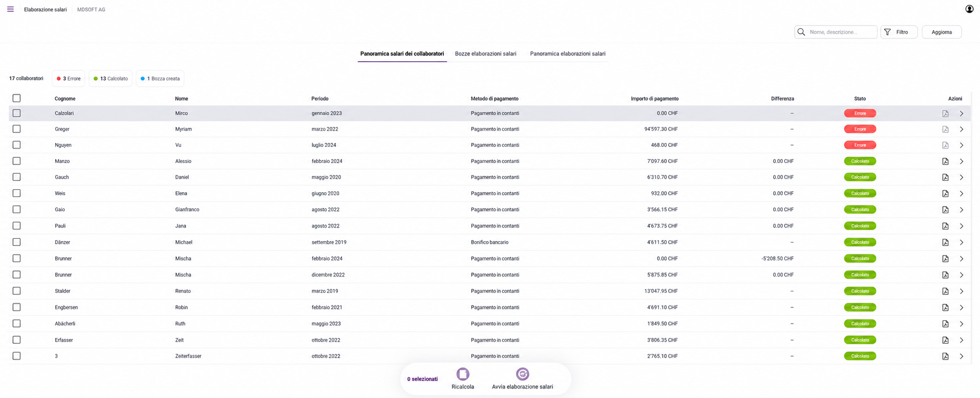Check the box for Greger Myriam
980x398 pixels.
[x=16, y=129]
